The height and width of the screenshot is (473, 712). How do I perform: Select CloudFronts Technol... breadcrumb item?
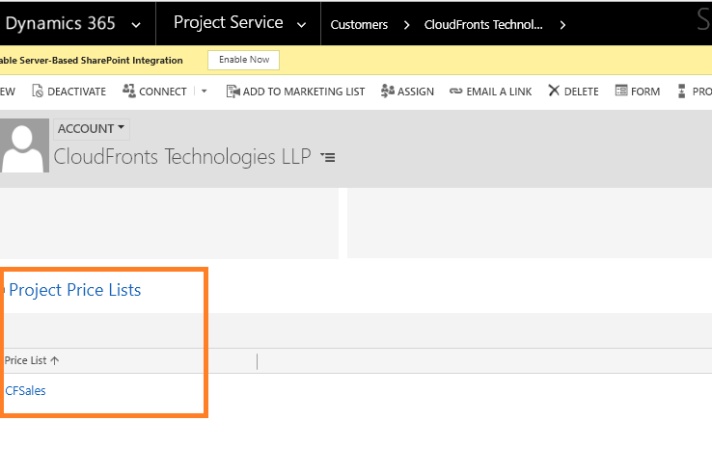[484, 24]
